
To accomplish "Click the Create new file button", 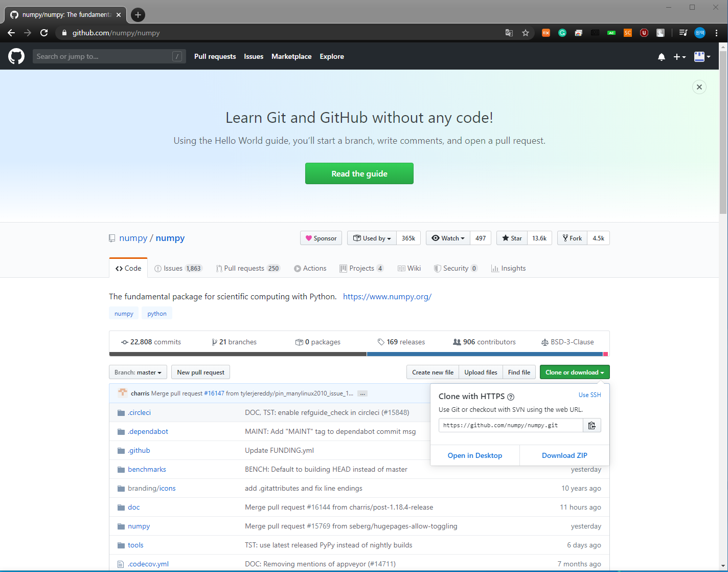I will tap(433, 372).
